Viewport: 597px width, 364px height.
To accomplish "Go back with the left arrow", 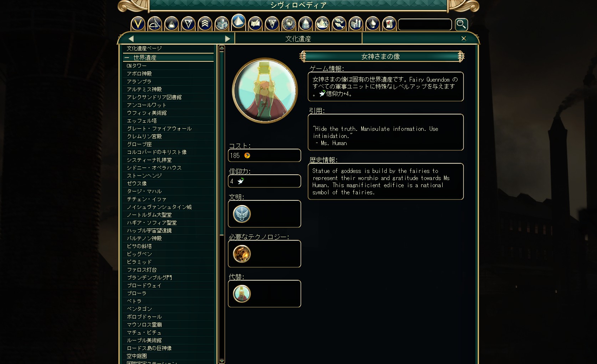I will pos(131,39).
